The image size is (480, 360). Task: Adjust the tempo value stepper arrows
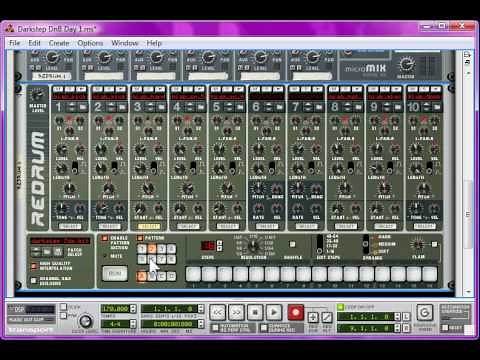point(133,309)
